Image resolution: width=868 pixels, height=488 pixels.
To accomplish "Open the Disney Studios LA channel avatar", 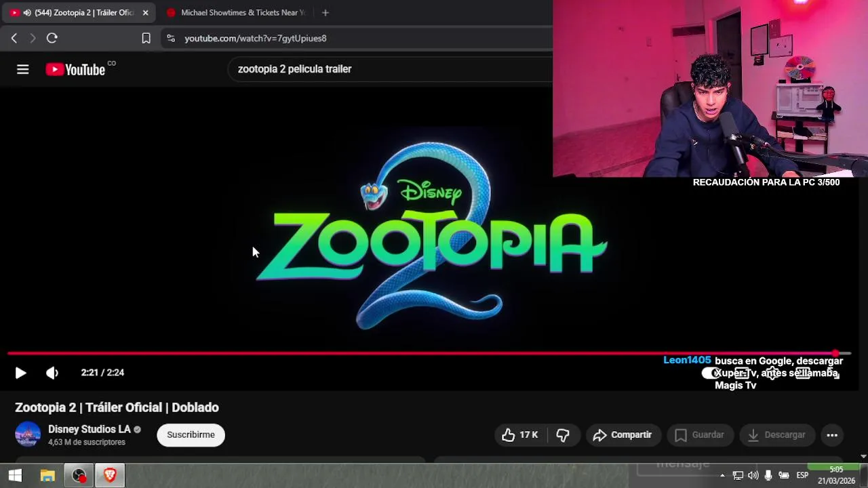I will [x=28, y=434].
